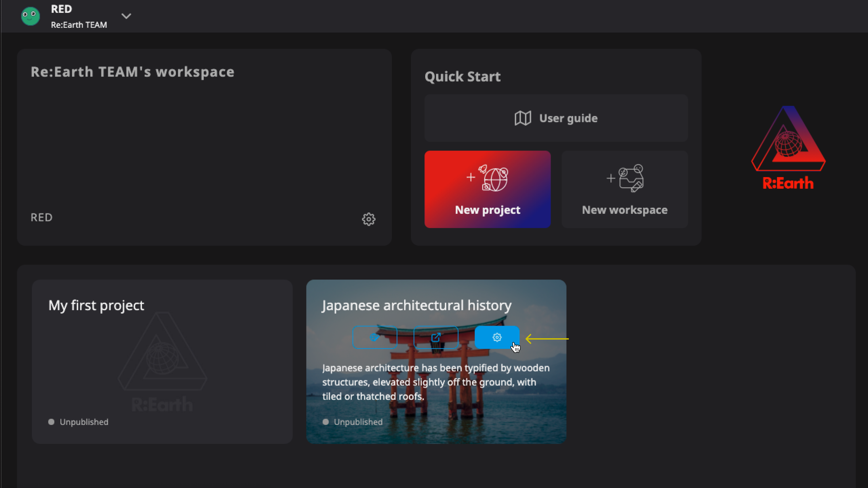Click the Japanese architectural history title

[x=416, y=305]
